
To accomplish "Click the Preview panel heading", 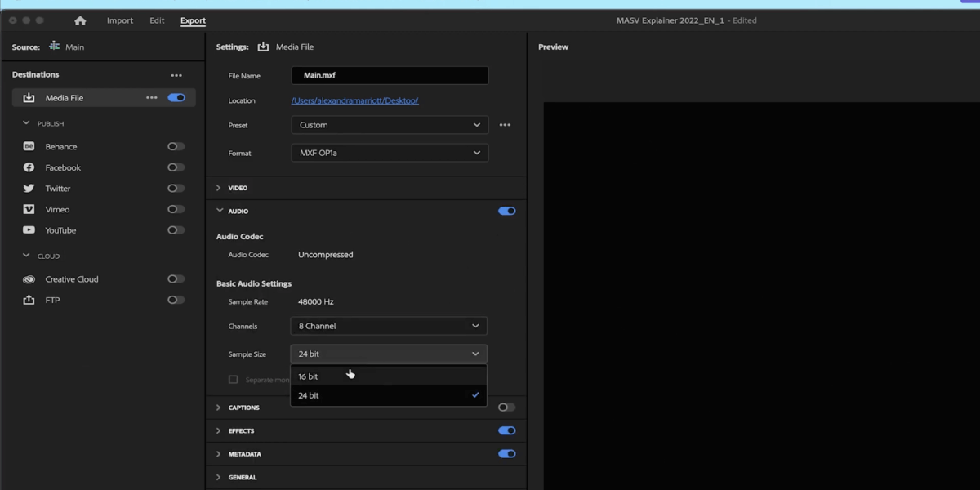I will coord(554,47).
